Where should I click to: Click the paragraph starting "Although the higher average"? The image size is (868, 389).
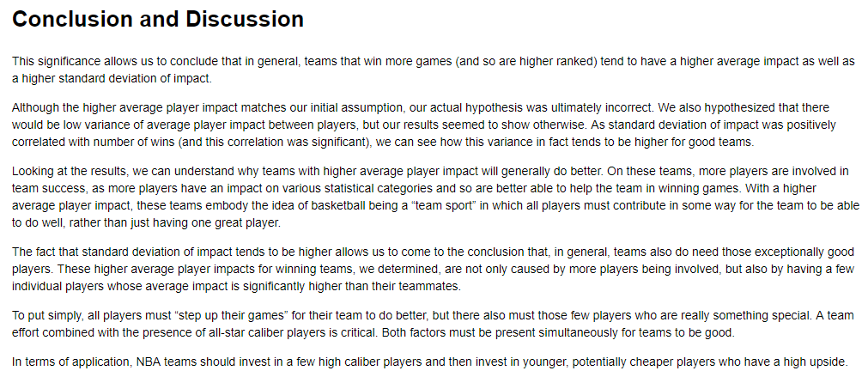424,125
